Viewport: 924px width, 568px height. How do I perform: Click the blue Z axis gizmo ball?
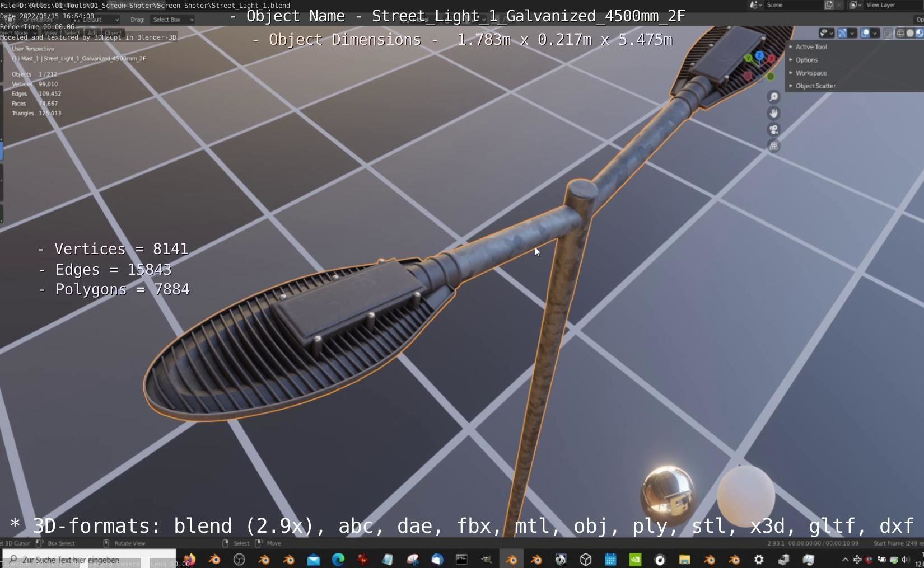pyautogui.click(x=759, y=55)
